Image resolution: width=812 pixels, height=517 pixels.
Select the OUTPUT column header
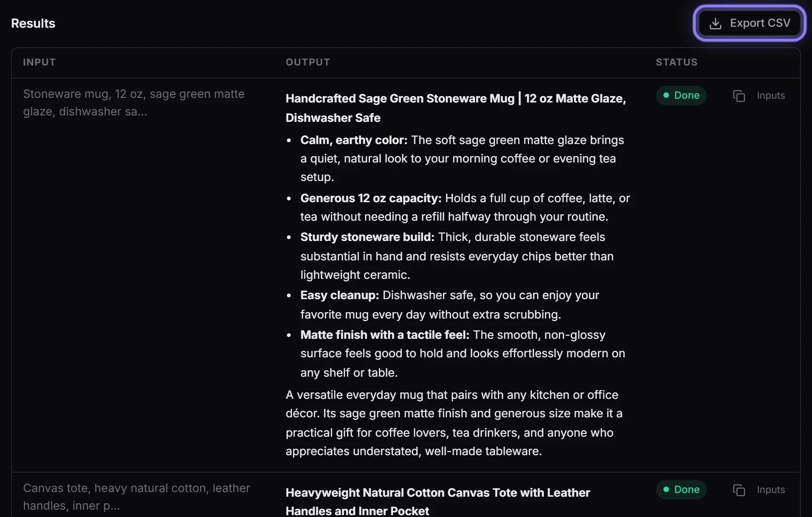point(308,62)
